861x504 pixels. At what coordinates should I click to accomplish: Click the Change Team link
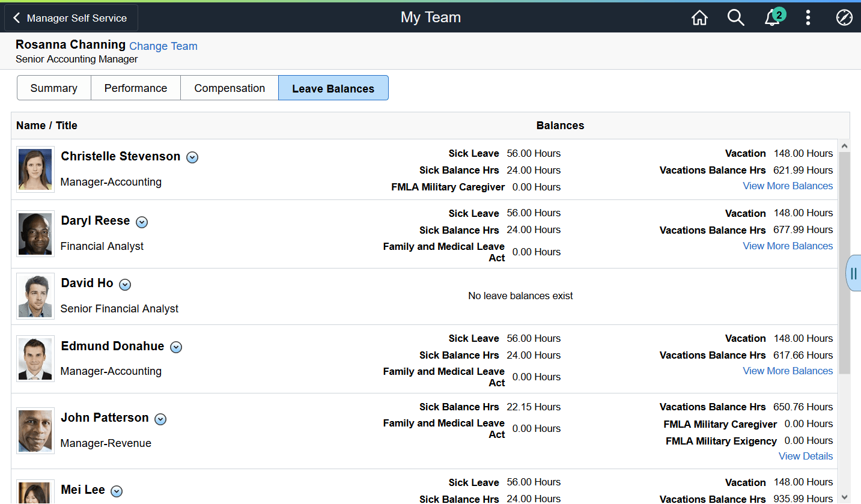pos(163,46)
